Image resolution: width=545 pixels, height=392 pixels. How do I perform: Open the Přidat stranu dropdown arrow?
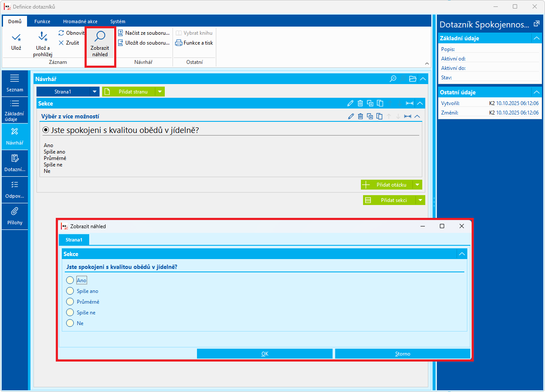[x=160, y=92]
